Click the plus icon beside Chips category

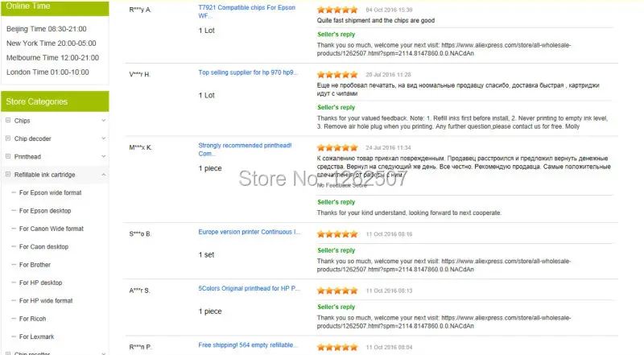pos(8,121)
